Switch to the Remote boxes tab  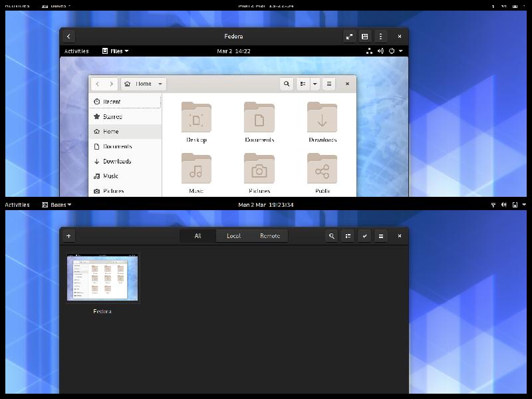coord(270,236)
